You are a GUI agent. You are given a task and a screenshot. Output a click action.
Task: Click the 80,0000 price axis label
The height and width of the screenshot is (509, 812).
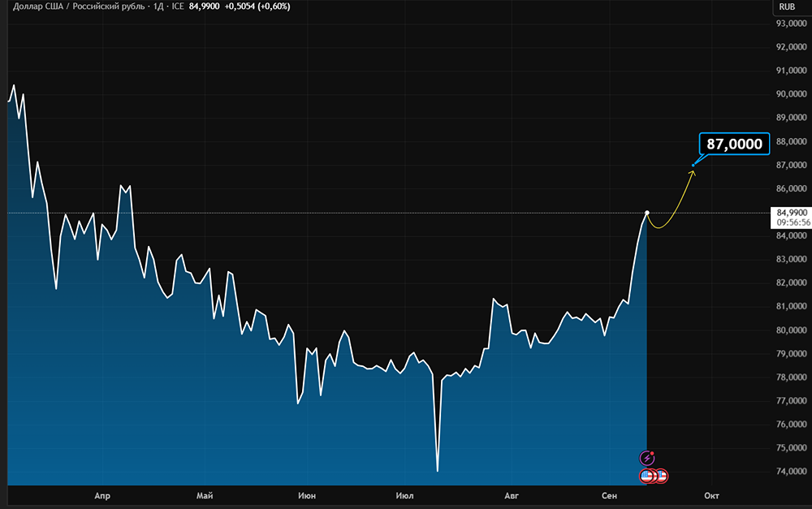(791, 330)
